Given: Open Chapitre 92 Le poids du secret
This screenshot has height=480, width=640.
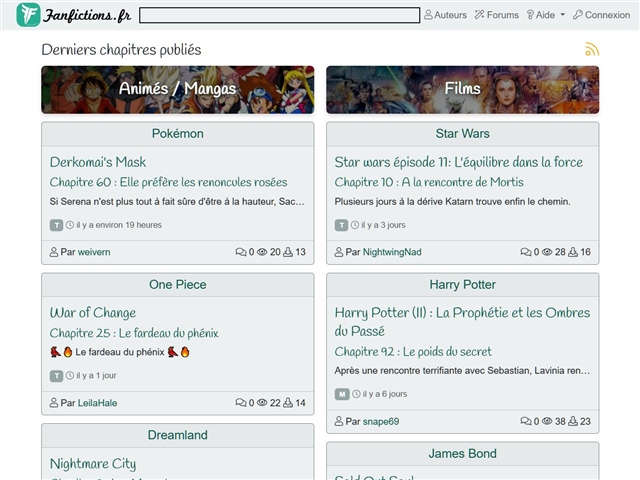Looking at the screenshot, I should point(413,351).
